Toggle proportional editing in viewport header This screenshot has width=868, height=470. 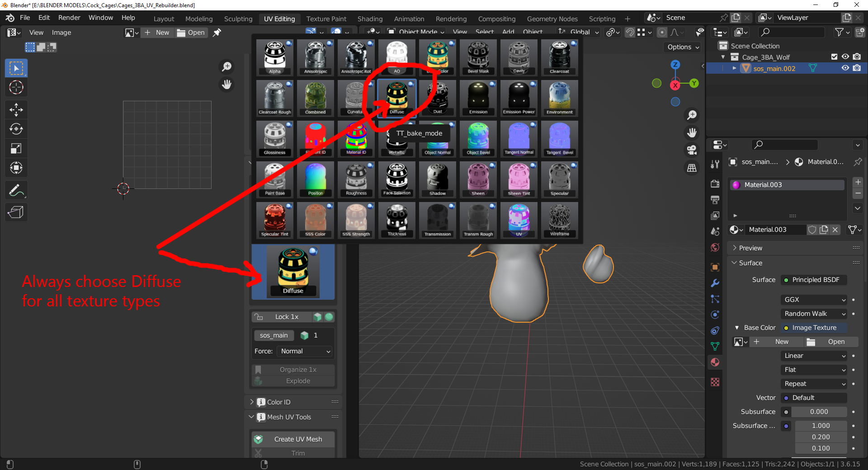(662, 33)
